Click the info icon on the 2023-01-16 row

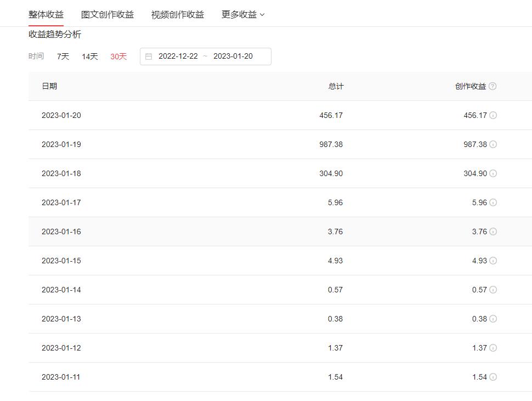click(493, 231)
